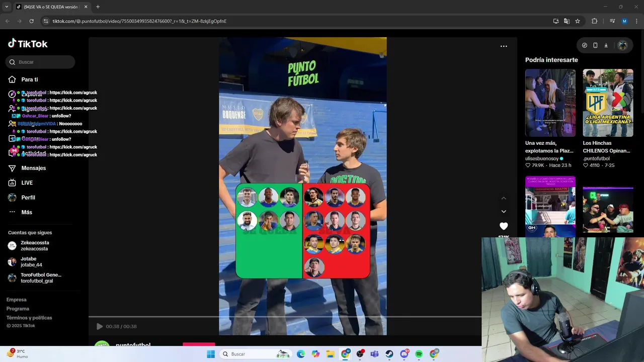This screenshot has height=362, width=644.
Task: Open Spotify from the taskbar
Action: [x=419, y=354]
